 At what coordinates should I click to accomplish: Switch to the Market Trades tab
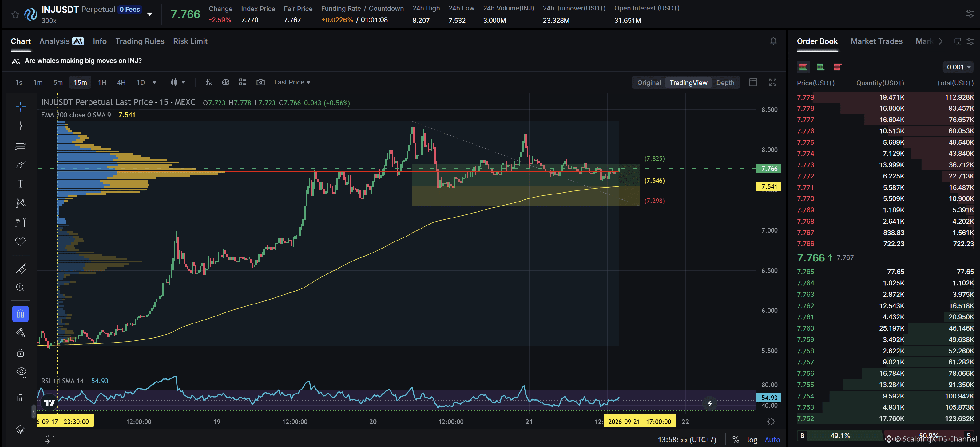pyautogui.click(x=876, y=41)
